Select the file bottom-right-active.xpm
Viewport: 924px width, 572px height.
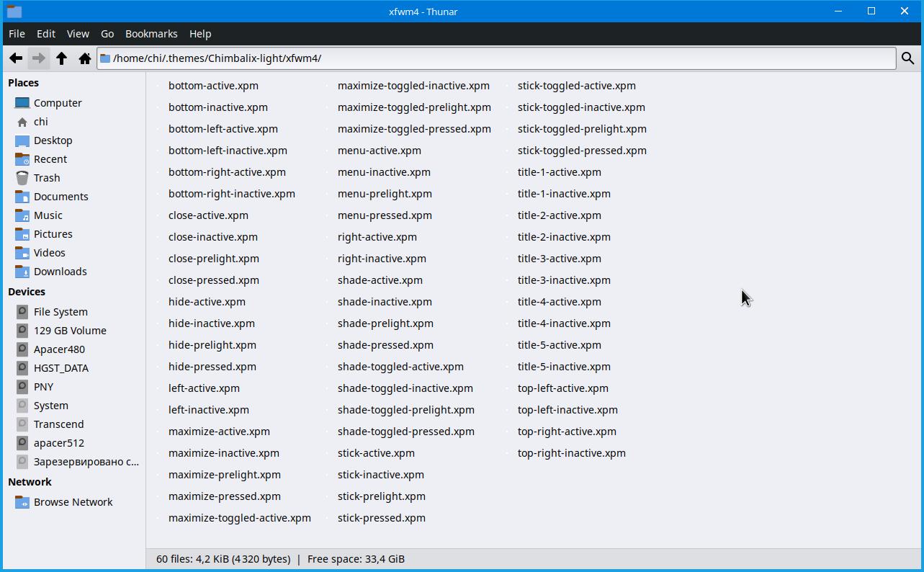click(227, 172)
